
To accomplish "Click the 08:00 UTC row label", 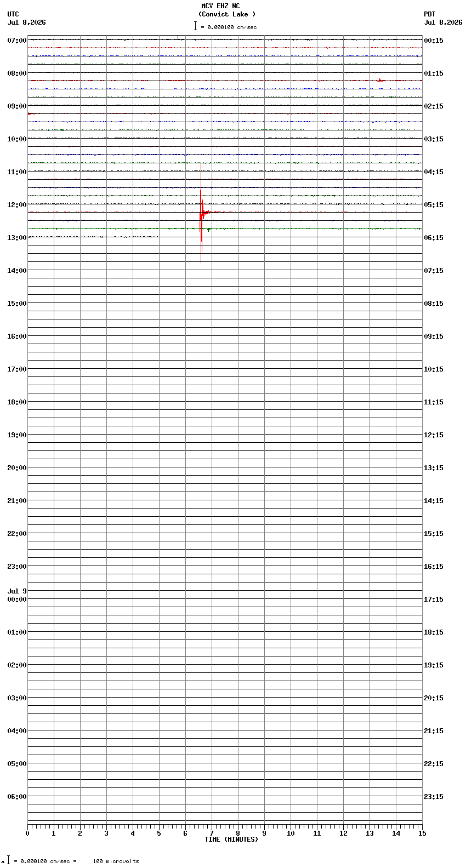I will click(x=17, y=73).
